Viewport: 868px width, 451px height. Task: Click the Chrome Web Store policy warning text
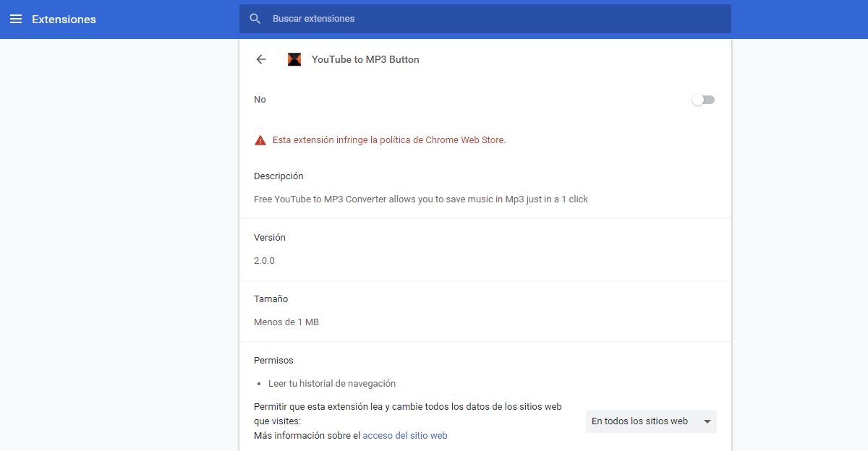[389, 140]
